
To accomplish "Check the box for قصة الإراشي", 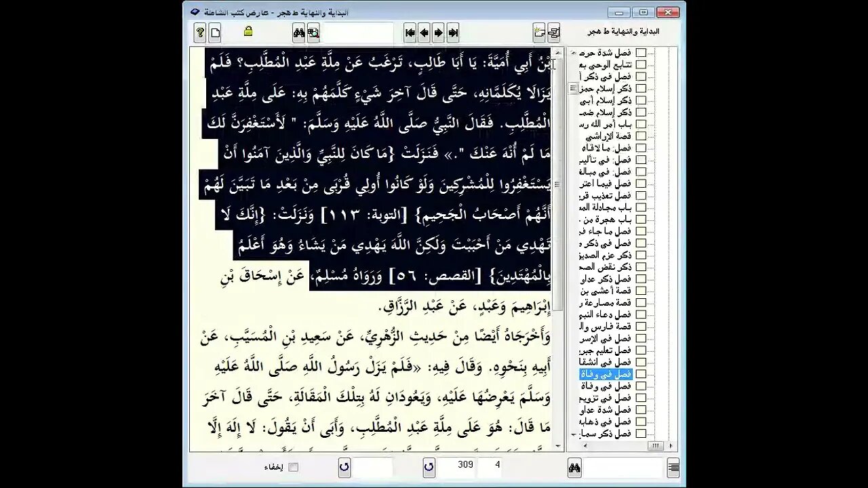I will [x=641, y=136].
